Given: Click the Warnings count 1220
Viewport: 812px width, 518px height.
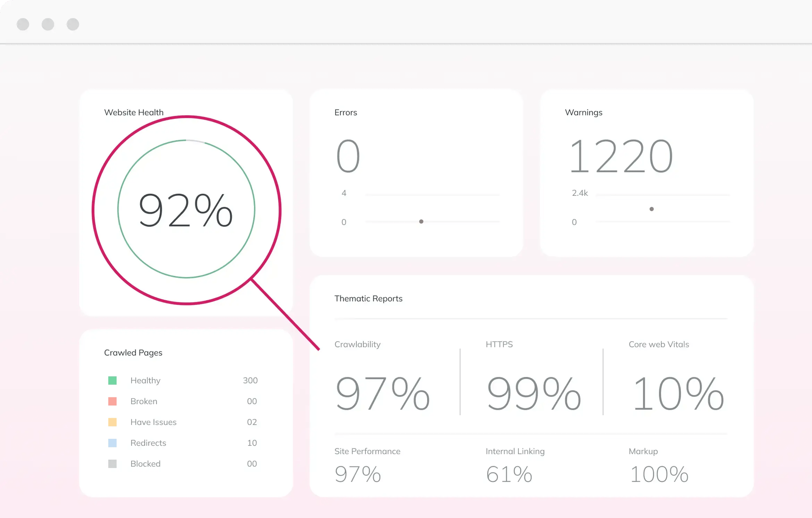Looking at the screenshot, I should [x=620, y=156].
